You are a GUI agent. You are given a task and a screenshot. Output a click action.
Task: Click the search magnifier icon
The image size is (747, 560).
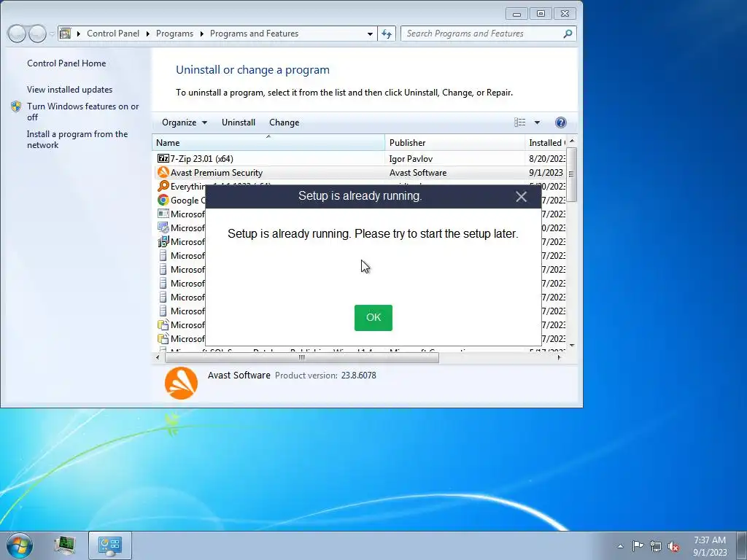(x=568, y=34)
